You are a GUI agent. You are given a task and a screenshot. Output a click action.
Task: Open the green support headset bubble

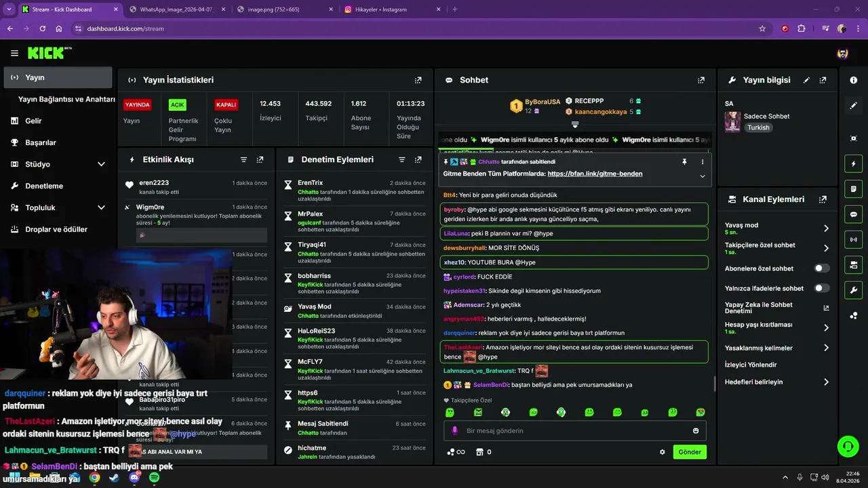tap(848, 446)
